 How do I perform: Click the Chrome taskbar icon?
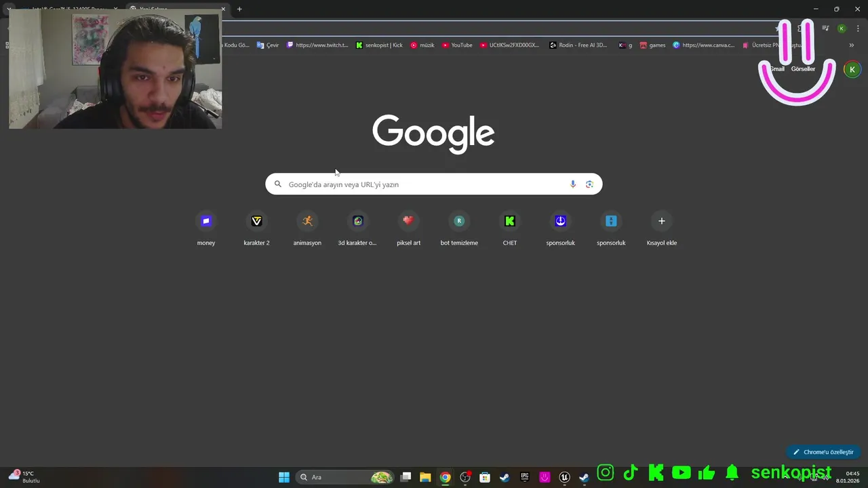click(x=445, y=477)
